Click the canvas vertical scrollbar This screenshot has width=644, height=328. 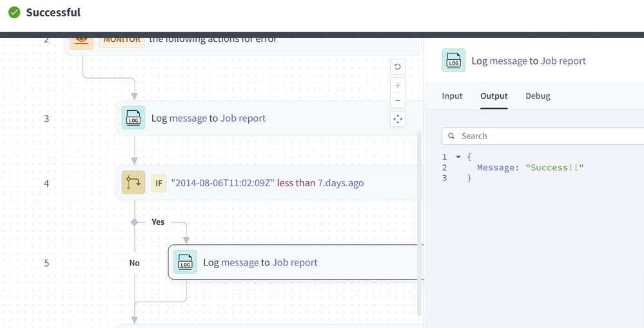[419, 224]
